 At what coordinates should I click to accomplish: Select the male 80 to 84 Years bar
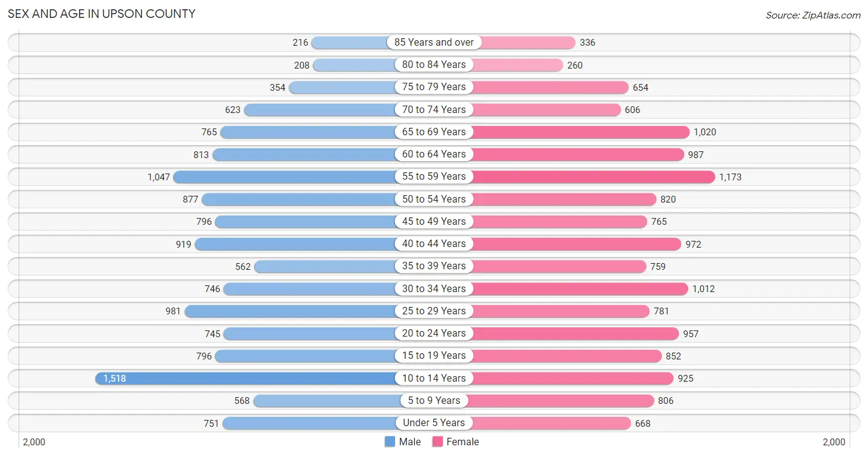click(x=357, y=65)
